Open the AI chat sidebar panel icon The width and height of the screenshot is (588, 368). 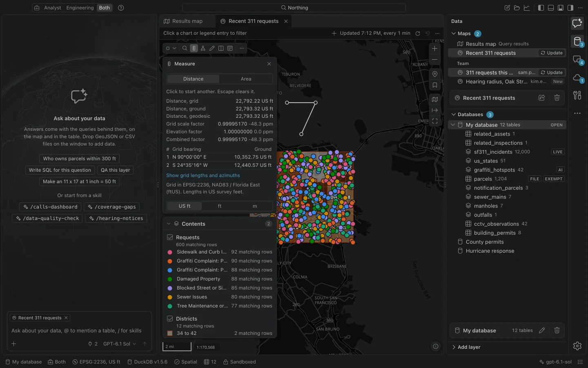pyautogui.click(x=577, y=23)
